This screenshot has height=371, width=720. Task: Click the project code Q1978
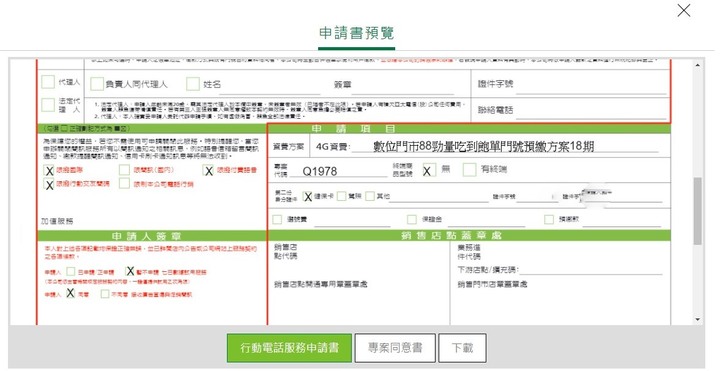pyautogui.click(x=320, y=171)
